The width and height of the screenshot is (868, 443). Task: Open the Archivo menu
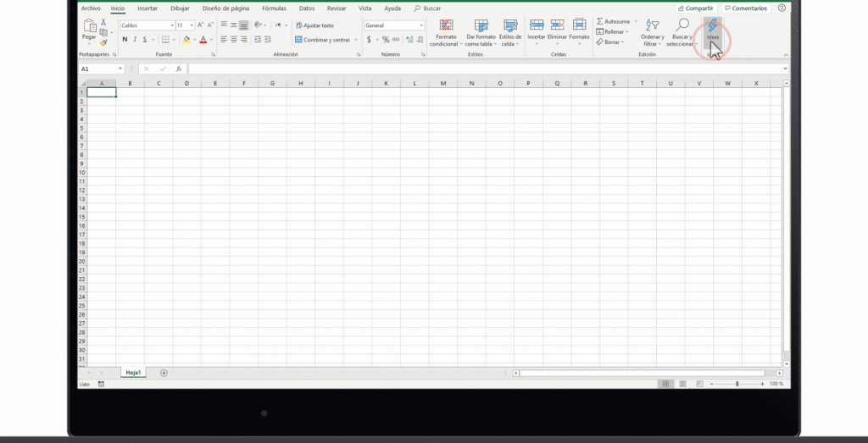click(91, 8)
